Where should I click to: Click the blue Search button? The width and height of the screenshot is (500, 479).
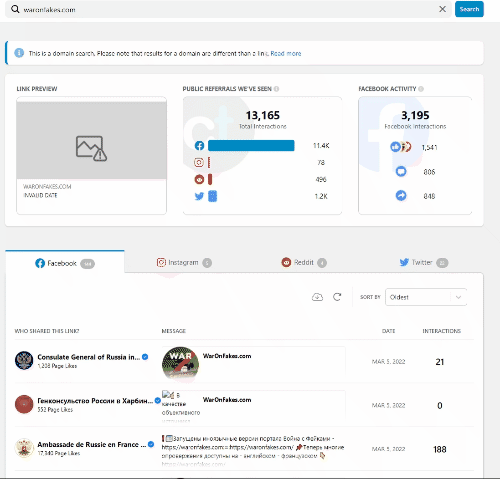coord(469,9)
